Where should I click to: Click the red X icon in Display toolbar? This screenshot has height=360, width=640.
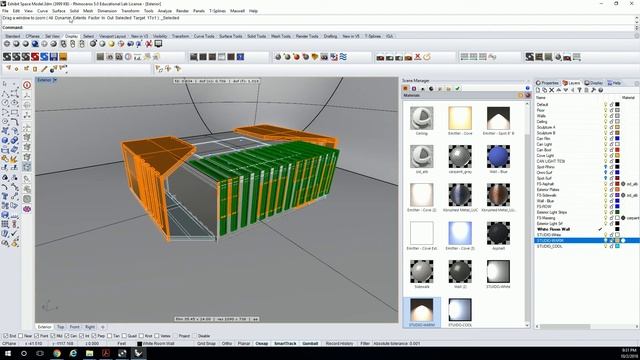pyautogui.click(x=149, y=44)
